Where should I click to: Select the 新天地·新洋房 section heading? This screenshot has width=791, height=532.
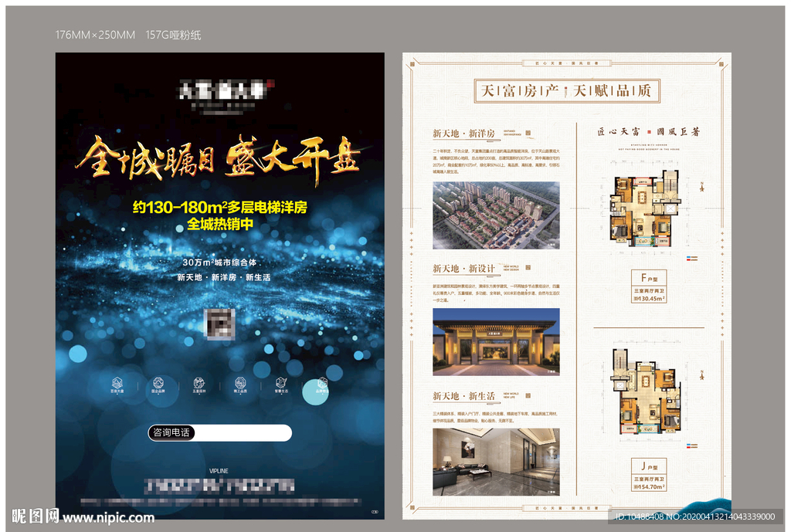pyautogui.click(x=463, y=134)
